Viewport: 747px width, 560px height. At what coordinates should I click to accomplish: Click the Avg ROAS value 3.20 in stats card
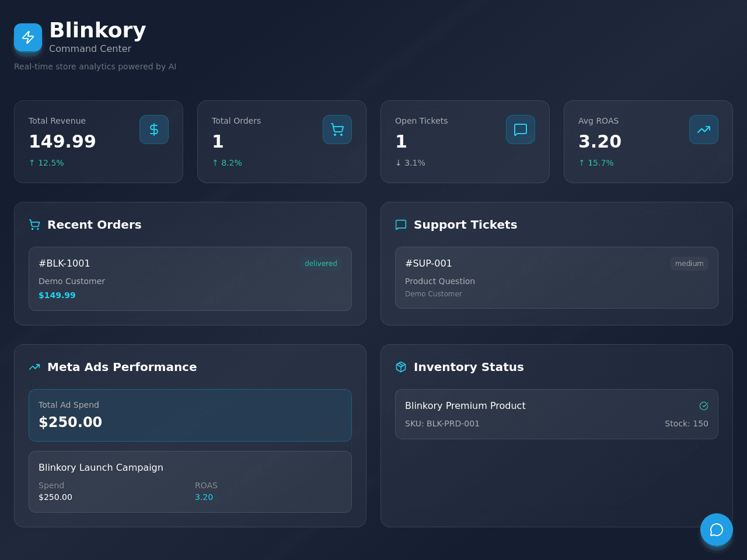tap(600, 141)
